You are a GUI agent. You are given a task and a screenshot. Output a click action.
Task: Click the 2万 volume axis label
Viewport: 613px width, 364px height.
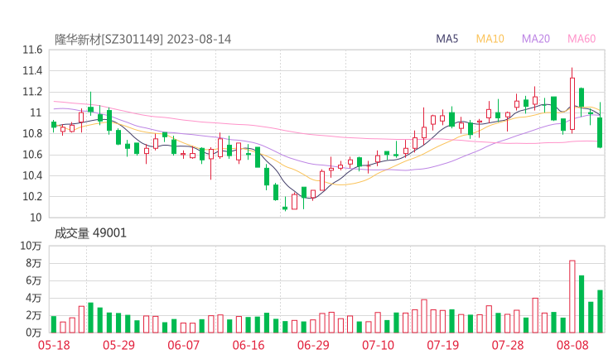click(34, 315)
